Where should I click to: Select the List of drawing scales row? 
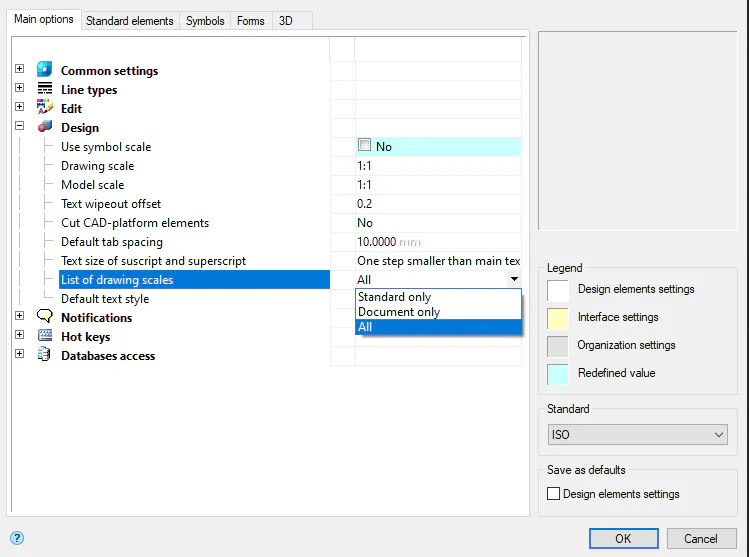[194, 279]
